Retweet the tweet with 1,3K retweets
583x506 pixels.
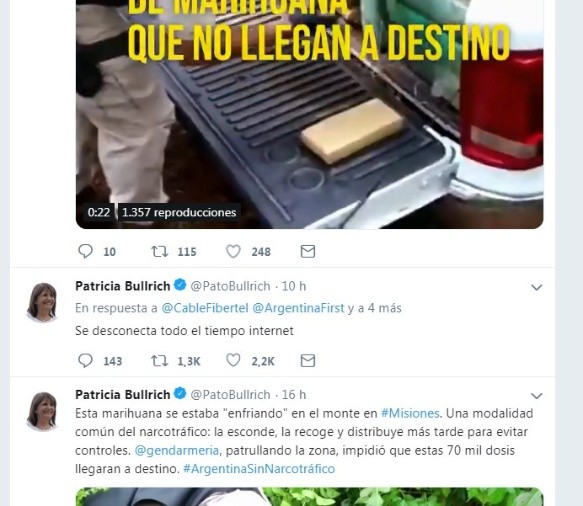[160, 361]
